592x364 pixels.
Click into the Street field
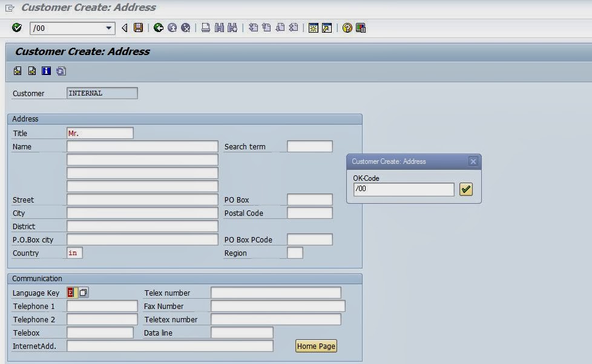point(142,200)
